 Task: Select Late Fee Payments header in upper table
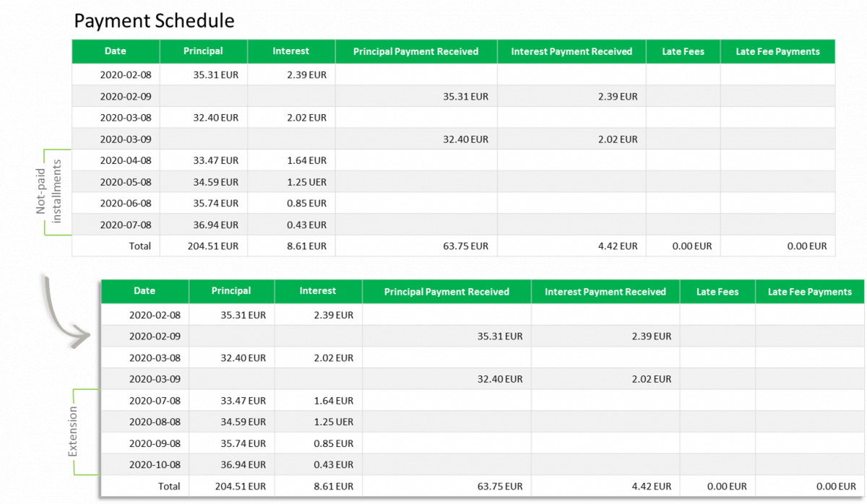pyautogui.click(x=777, y=51)
